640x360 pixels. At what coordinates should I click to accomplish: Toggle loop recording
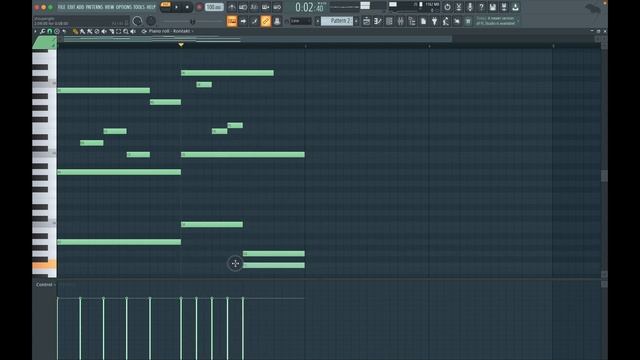(x=277, y=7)
